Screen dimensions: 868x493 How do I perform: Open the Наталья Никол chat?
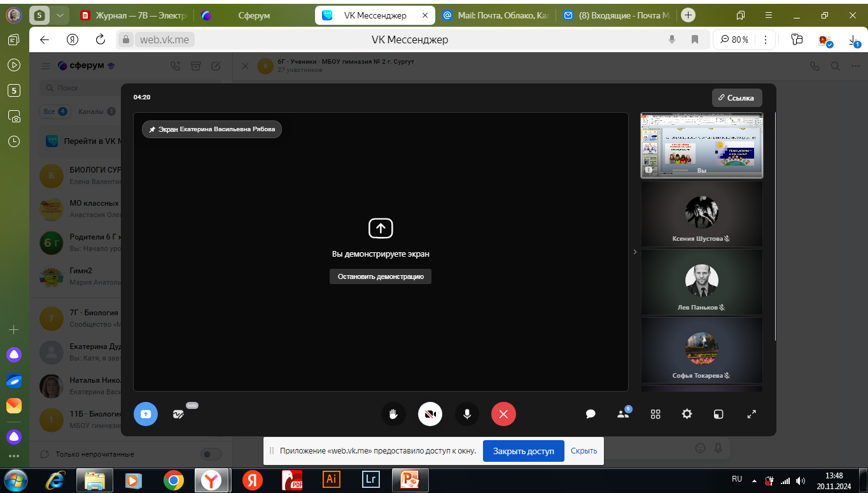[x=80, y=386]
